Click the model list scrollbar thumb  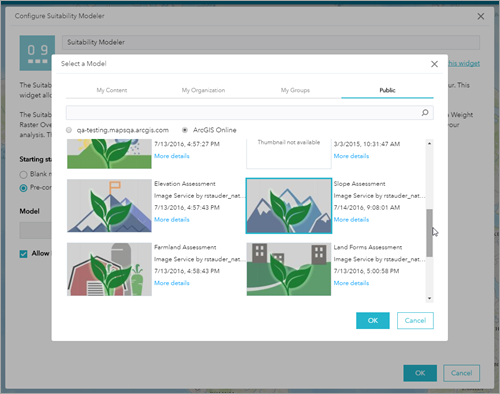point(429,233)
